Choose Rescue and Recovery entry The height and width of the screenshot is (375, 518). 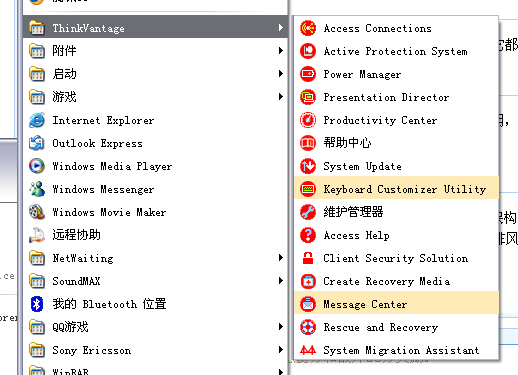click(396, 327)
